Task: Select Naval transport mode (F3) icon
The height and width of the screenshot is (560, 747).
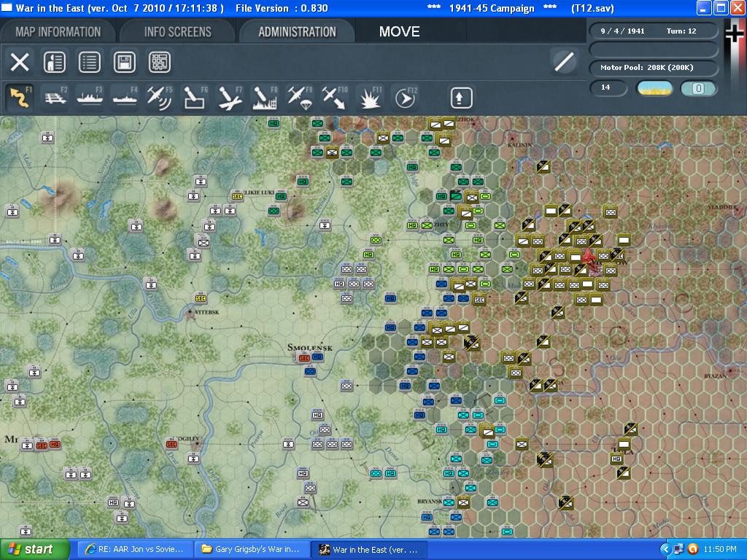Action: 90,98
